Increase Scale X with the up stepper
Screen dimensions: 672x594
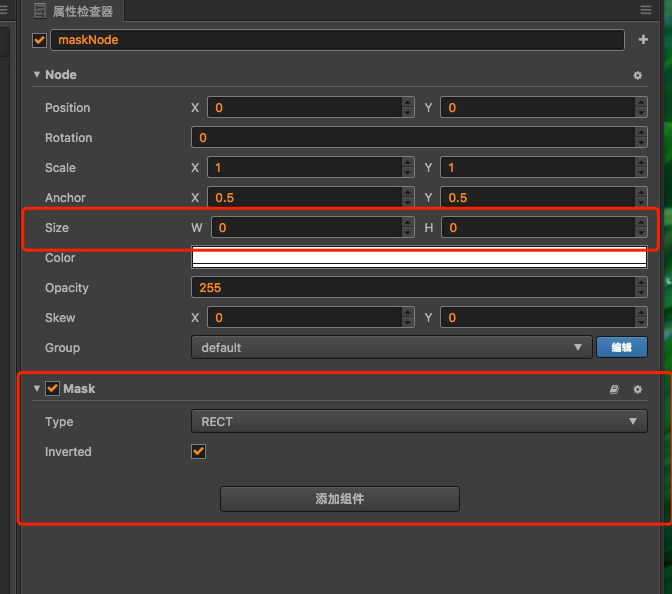tap(408, 162)
